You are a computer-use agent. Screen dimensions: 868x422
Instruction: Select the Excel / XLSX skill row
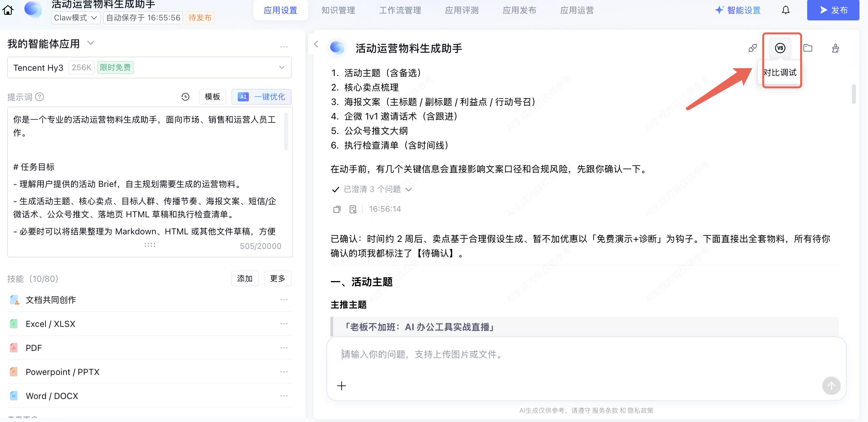[149, 324]
